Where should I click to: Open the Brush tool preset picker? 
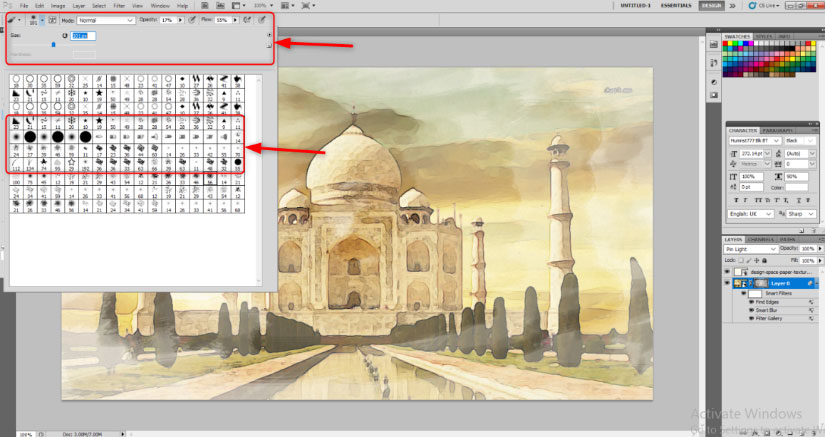coord(13,20)
